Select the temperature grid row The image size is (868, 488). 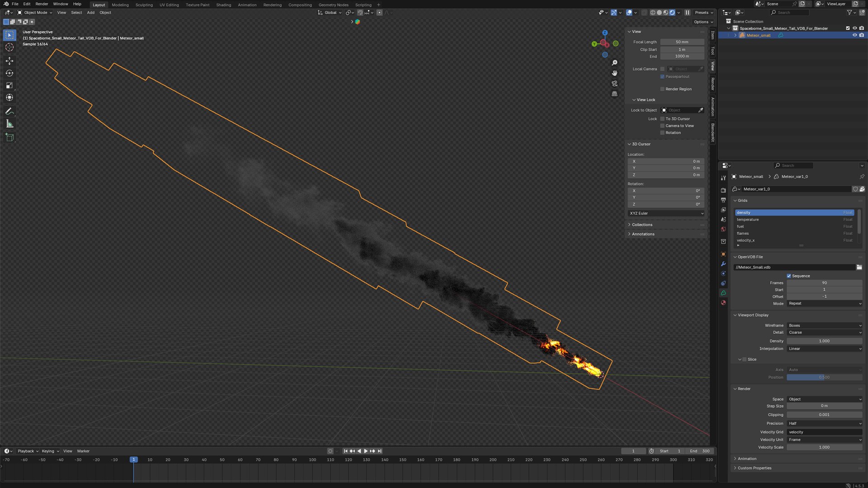click(794, 220)
